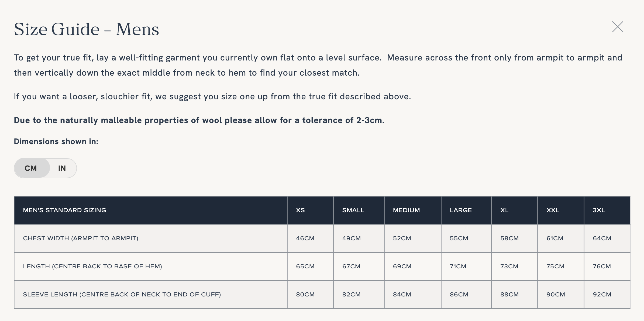Viewport: 644px width, 321px height.
Task: Switch dimensions to inches (IN)
Action: [62, 168]
